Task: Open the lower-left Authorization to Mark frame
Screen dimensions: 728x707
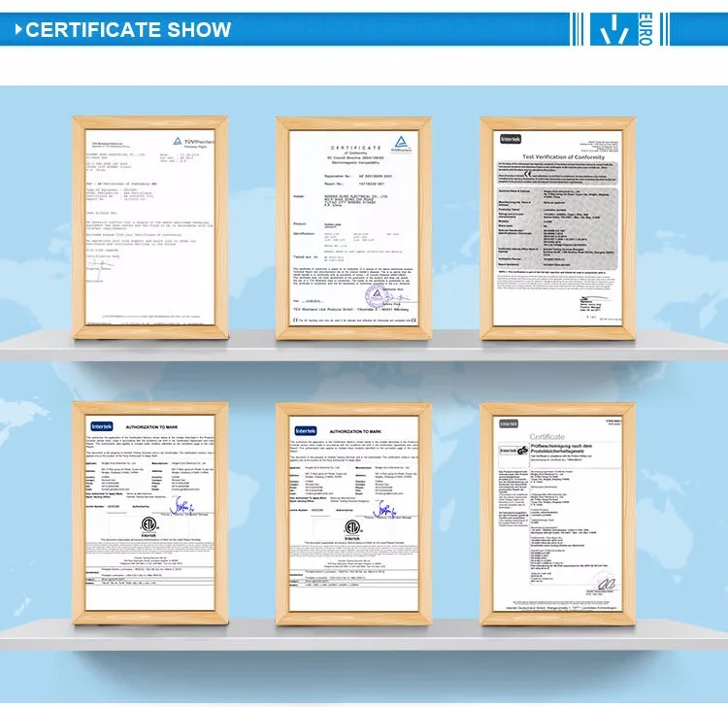Action: coord(149,514)
